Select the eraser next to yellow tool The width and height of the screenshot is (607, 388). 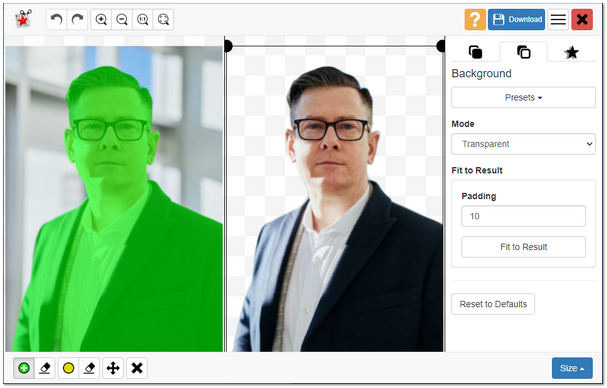[89, 368]
